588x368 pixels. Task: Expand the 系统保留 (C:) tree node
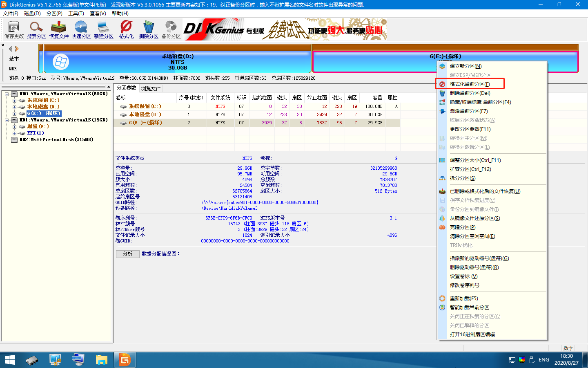tap(14, 100)
